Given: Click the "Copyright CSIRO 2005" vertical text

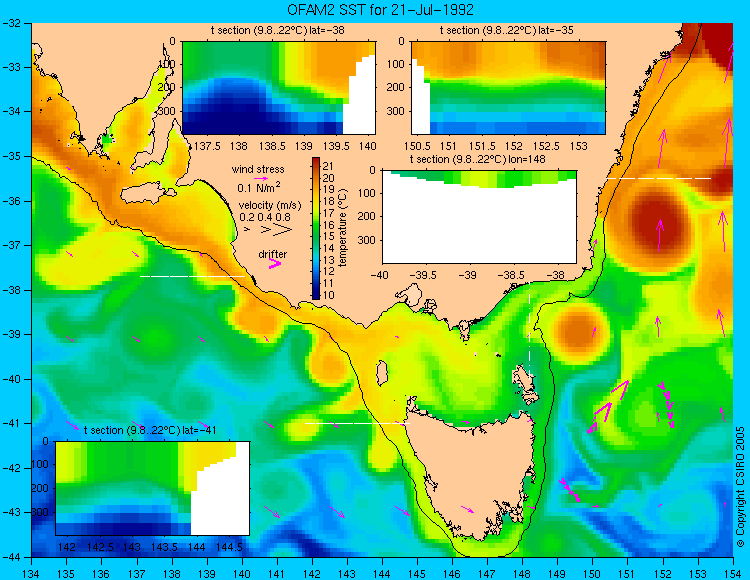Looking at the screenshot, I should (740, 487).
